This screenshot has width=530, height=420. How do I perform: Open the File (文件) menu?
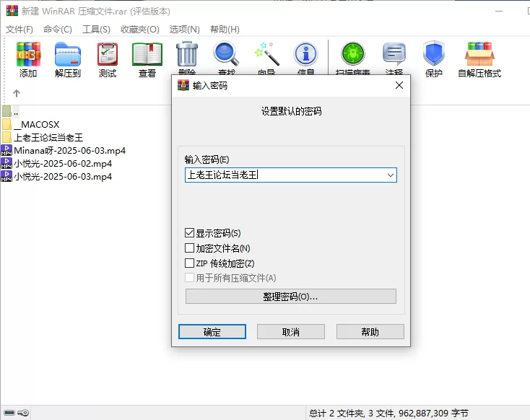(19, 30)
